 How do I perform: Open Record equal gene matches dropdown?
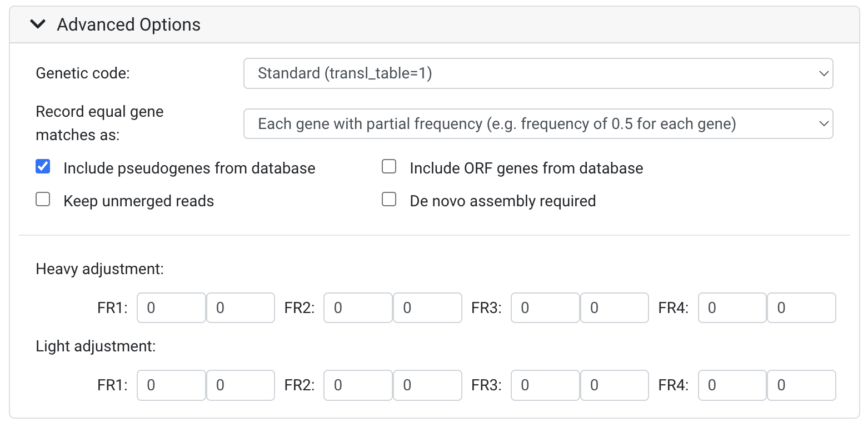[538, 123]
